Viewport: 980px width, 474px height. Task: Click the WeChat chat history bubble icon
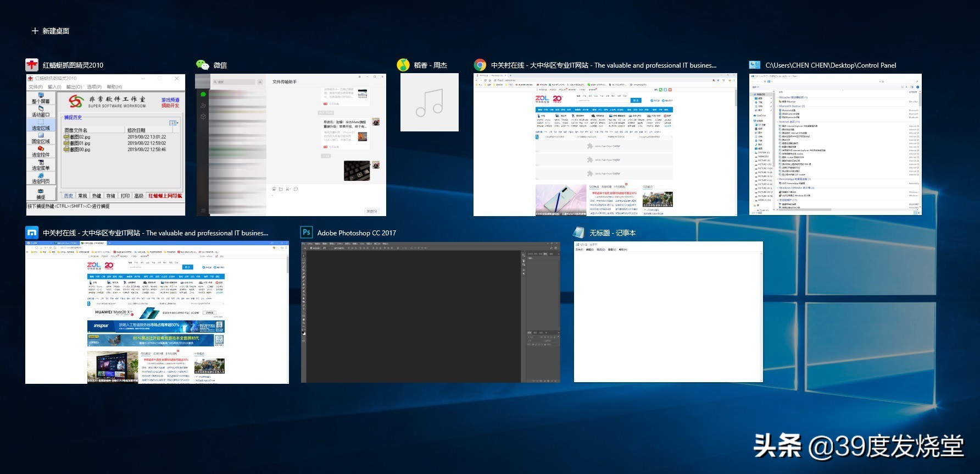pyautogui.click(x=296, y=189)
